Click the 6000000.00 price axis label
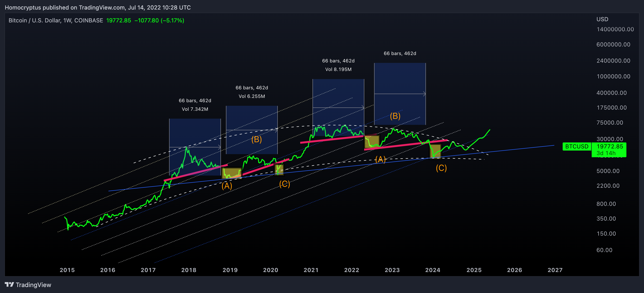Image resolution: width=644 pixels, height=293 pixels. 613,45
